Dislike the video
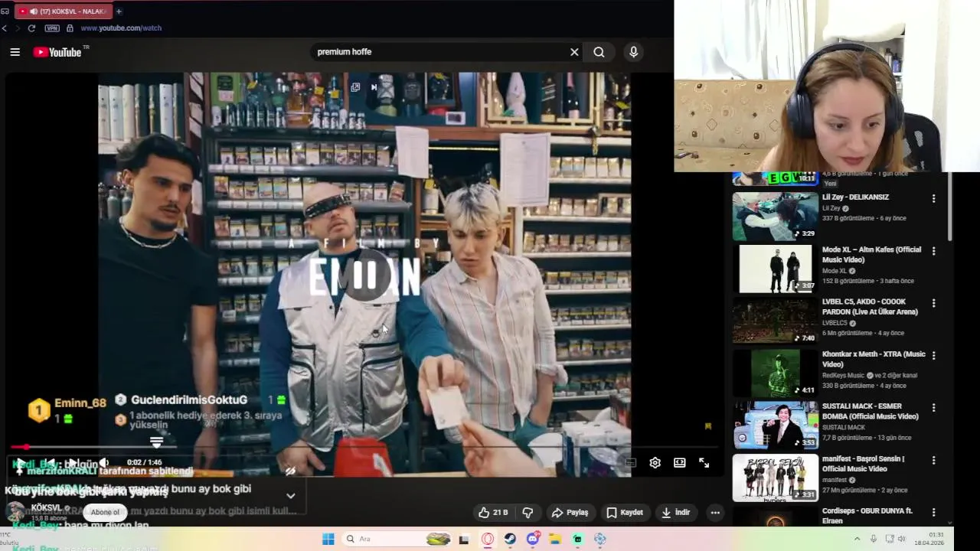980x551 pixels. tap(528, 513)
